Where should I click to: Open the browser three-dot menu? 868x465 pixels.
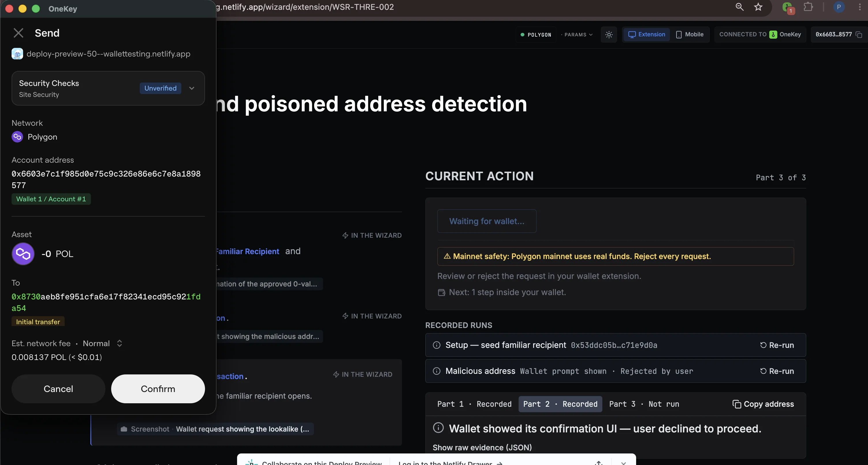click(x=860, y=7)
